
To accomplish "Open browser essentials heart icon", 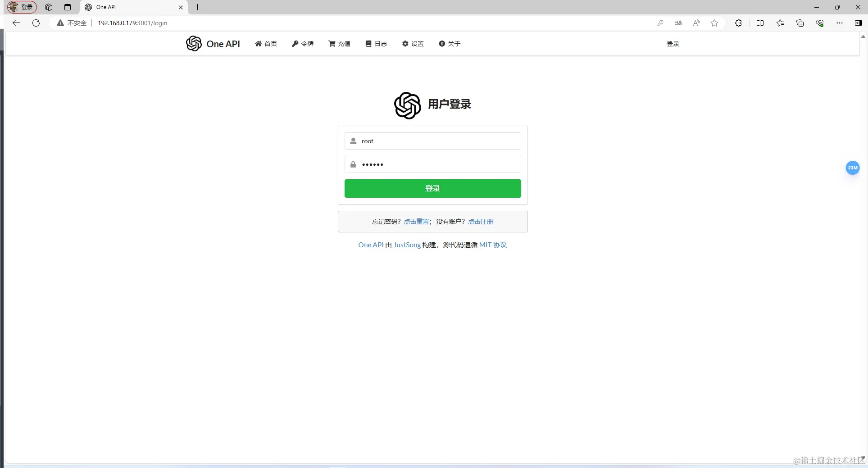I will point(820,23).
